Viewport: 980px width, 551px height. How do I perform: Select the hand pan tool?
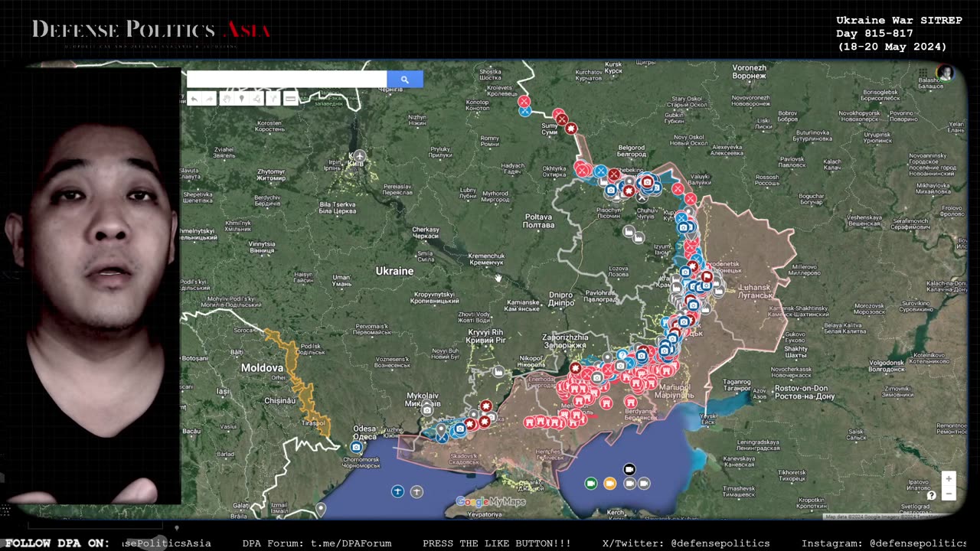click(x=227, y=99)
